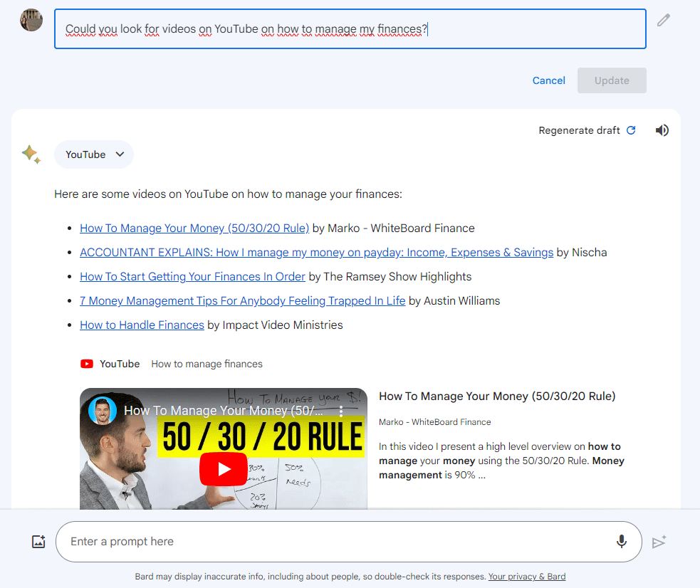The width and height of the screenshot is (700, 588).
Task: Open Your privacy & Bard link
Action: [527, 577]
